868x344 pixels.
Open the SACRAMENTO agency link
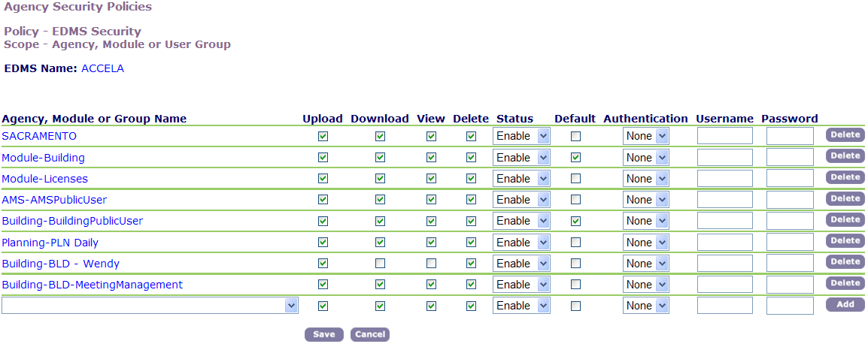pos(39,136)
